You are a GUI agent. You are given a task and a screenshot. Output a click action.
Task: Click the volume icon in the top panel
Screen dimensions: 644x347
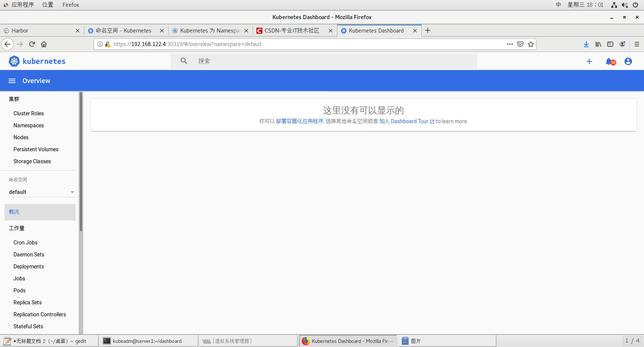(624, 5)
